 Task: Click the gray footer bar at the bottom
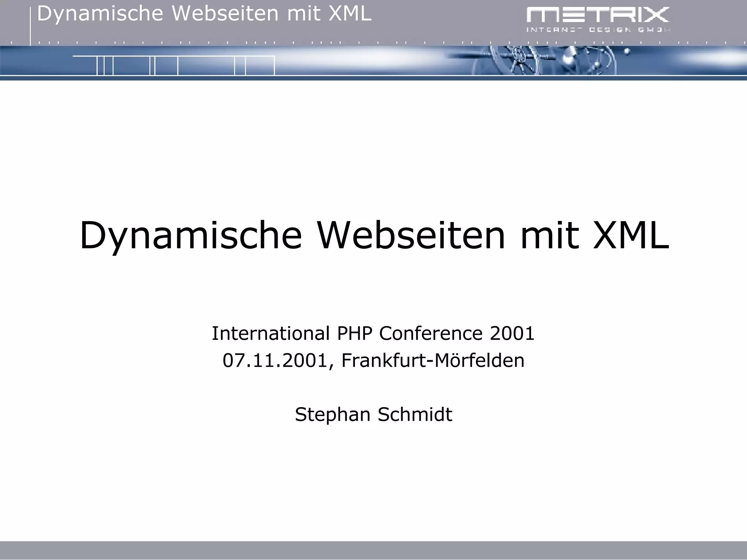click(373, 551)
